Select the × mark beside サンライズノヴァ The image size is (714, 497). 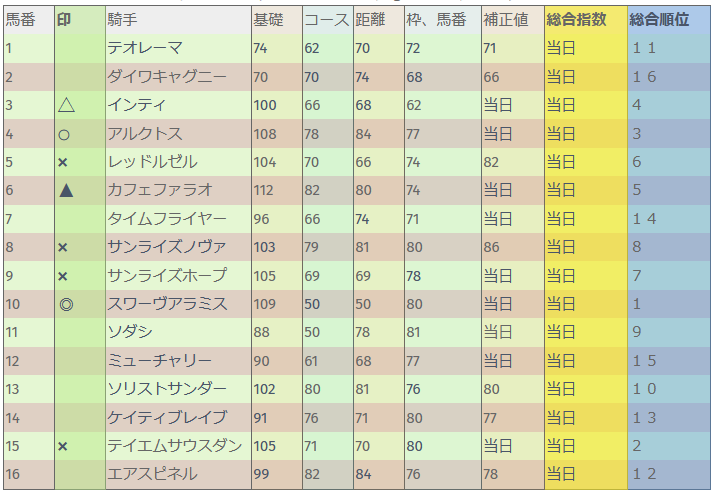(x=63, y=247)
